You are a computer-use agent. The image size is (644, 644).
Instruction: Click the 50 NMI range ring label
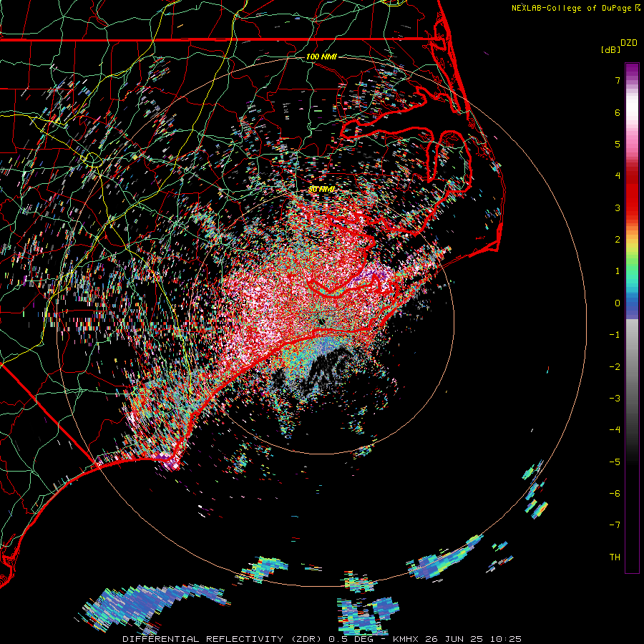321,190
